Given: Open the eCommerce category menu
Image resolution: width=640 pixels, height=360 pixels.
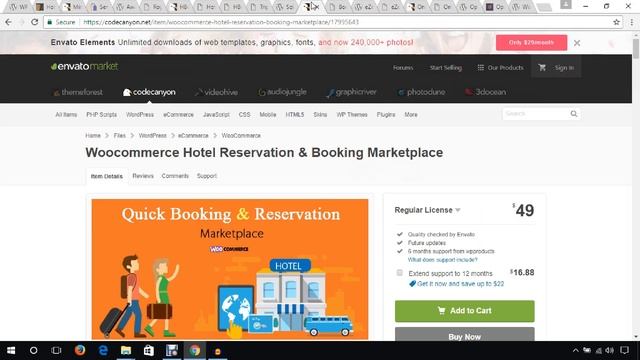Looking at the screenshot, I should 178,115.
